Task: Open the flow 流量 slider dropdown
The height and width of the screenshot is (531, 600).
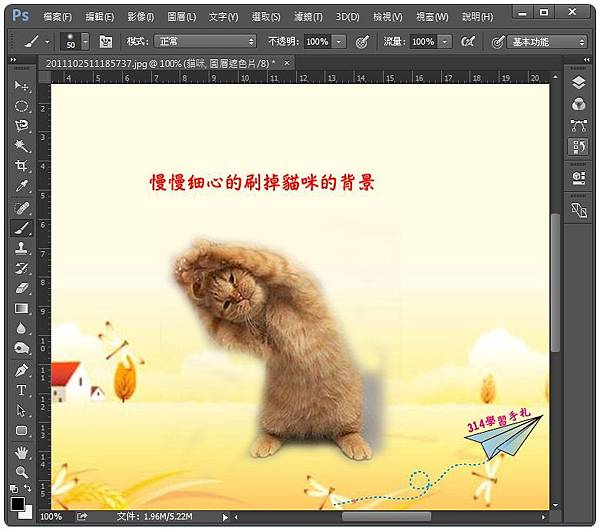Action: (445, 41)
